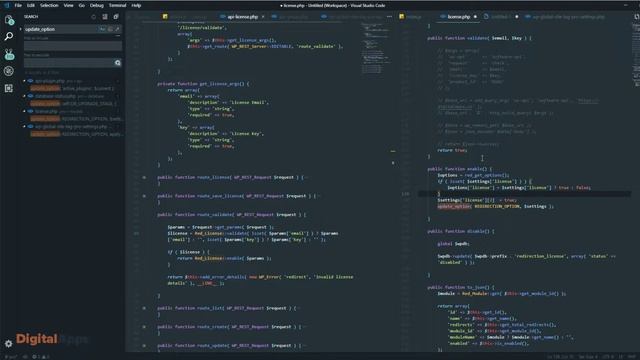The height and width of the screenshot is (360, 640).
Task: Open the Search view magnifier icon
Action: pos(9,37)
